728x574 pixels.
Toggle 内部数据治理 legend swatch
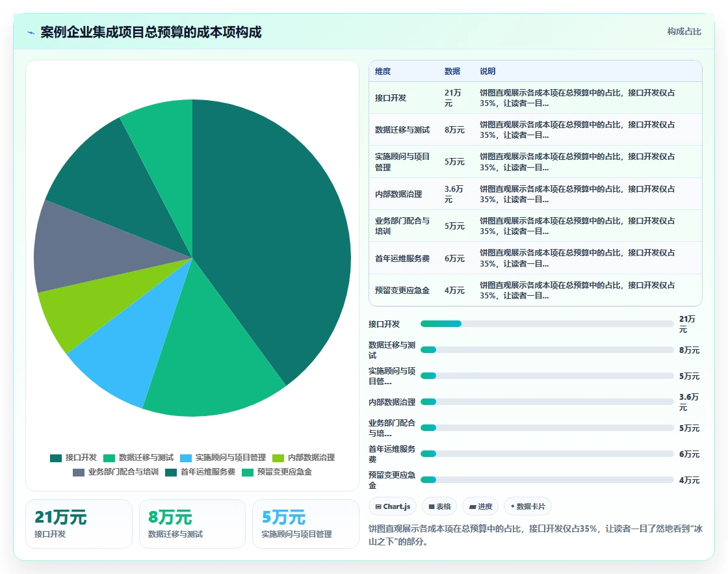tap(278, 458)
